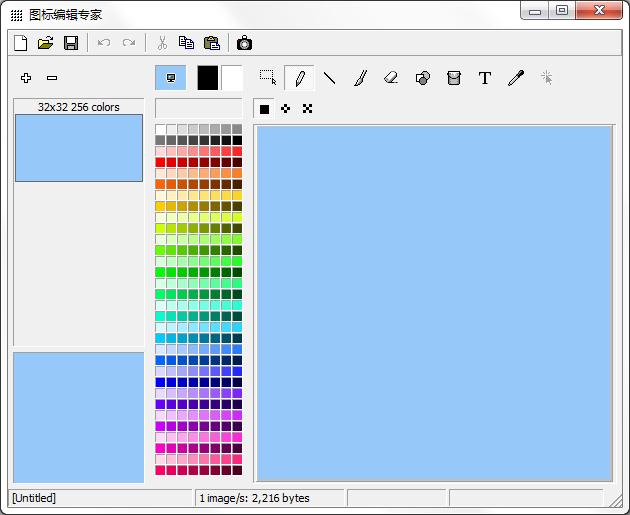Pick the Eyedropper color picker tool

[516, 78]
